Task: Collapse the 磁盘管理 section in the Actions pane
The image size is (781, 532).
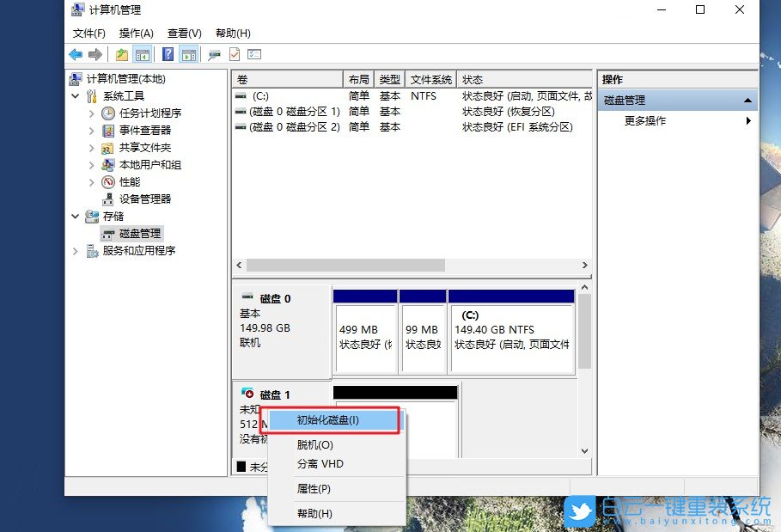Action: [x=747, y=99]
